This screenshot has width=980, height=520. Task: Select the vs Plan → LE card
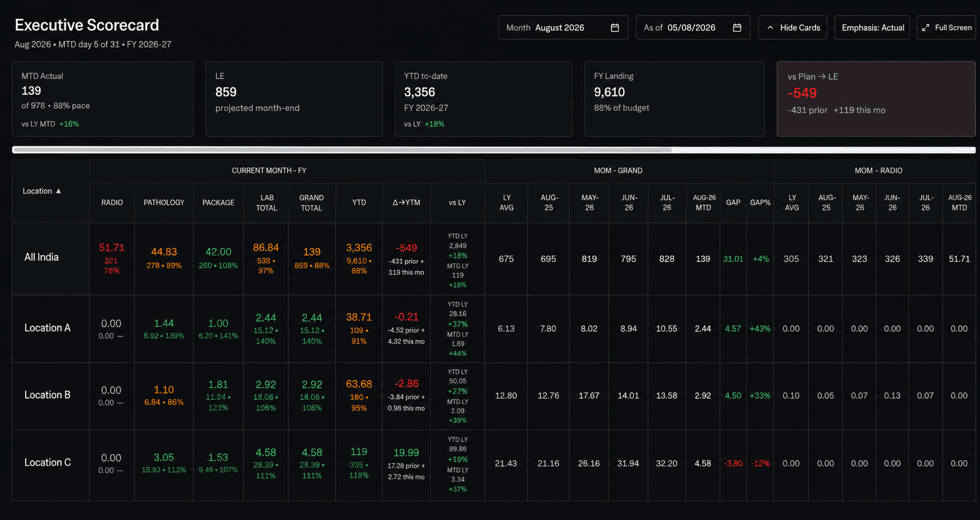(876, 99)
